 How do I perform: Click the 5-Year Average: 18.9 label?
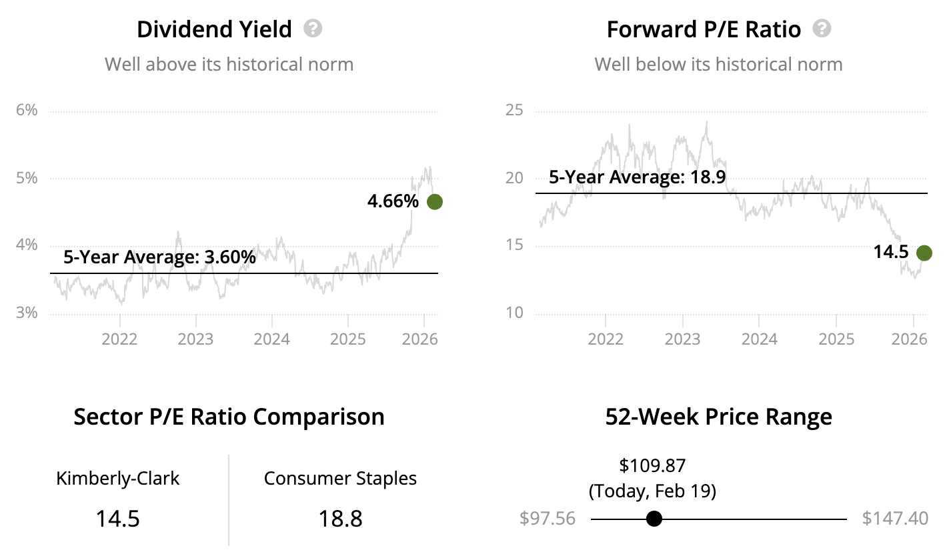click(x=637, y=177)
